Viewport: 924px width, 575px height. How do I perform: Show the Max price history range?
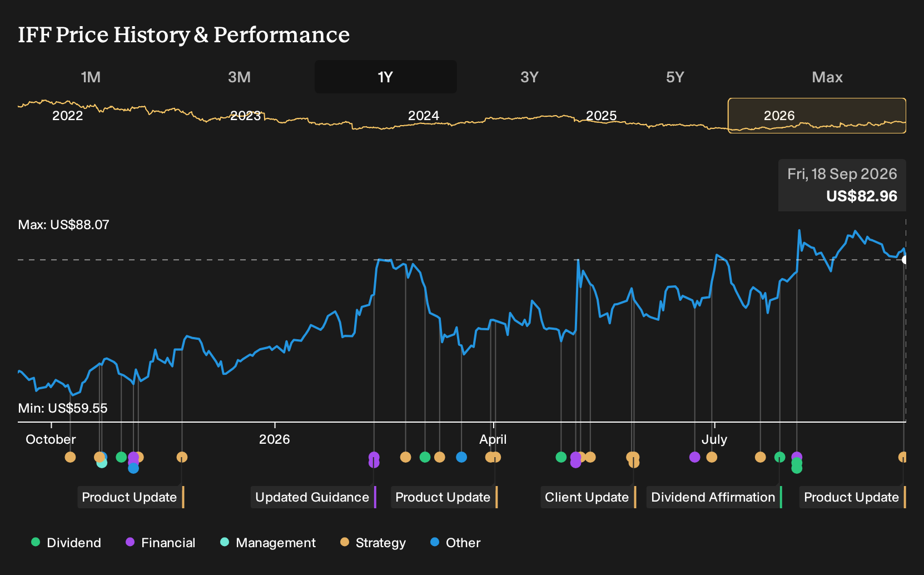827,77
